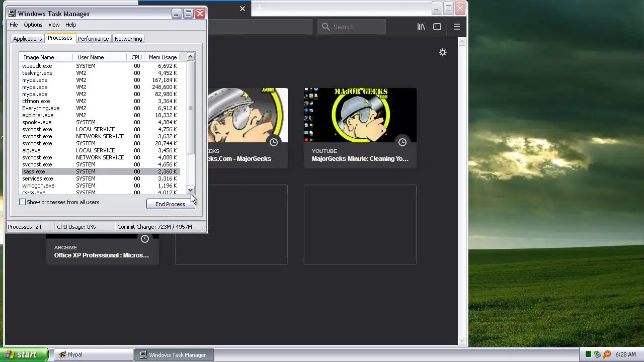Select the services.exe process row

pyautogui.click(x=100, y=178)
